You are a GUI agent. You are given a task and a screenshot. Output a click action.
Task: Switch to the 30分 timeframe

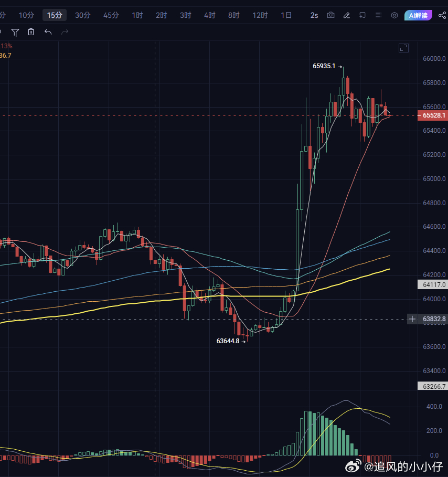(83, 15)
